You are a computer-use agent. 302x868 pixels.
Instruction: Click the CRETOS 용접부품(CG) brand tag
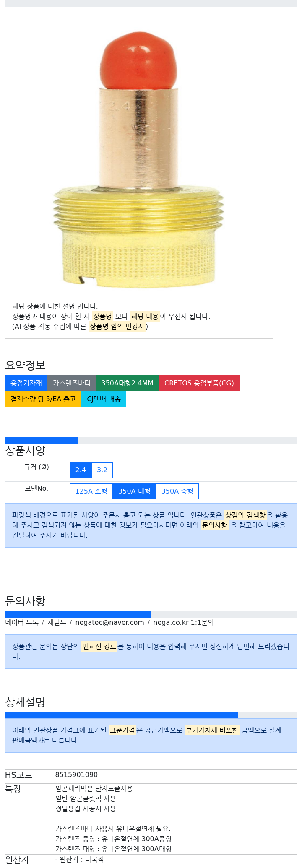pos(199,383)
